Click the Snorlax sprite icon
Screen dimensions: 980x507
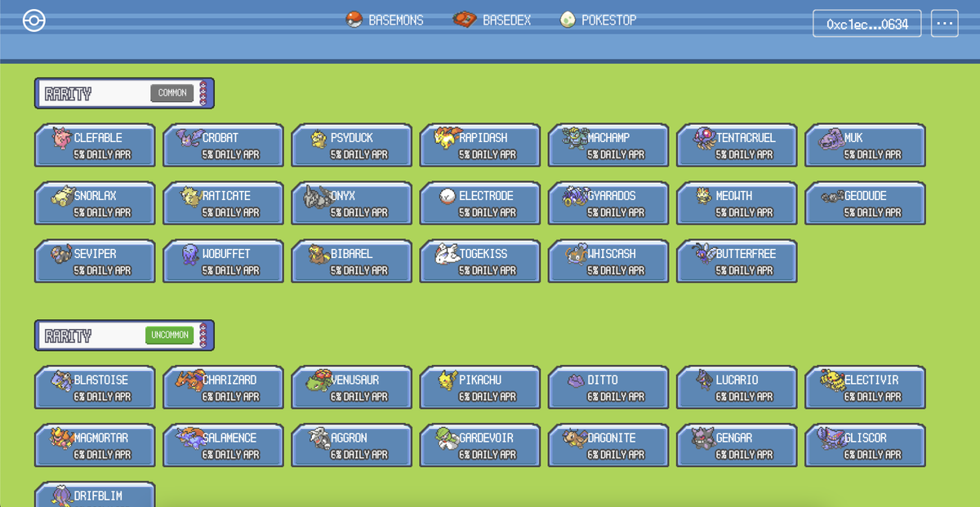(x=62, y=197)
